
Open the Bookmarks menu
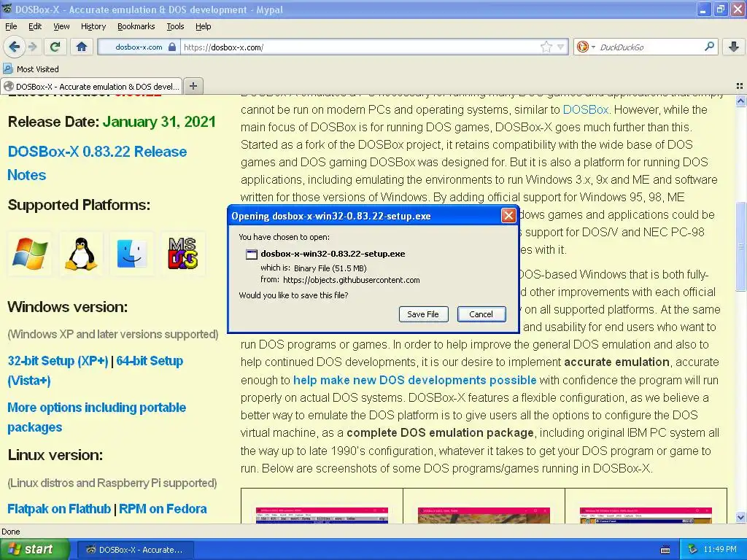pyautogui.click(x=136, y=26)
